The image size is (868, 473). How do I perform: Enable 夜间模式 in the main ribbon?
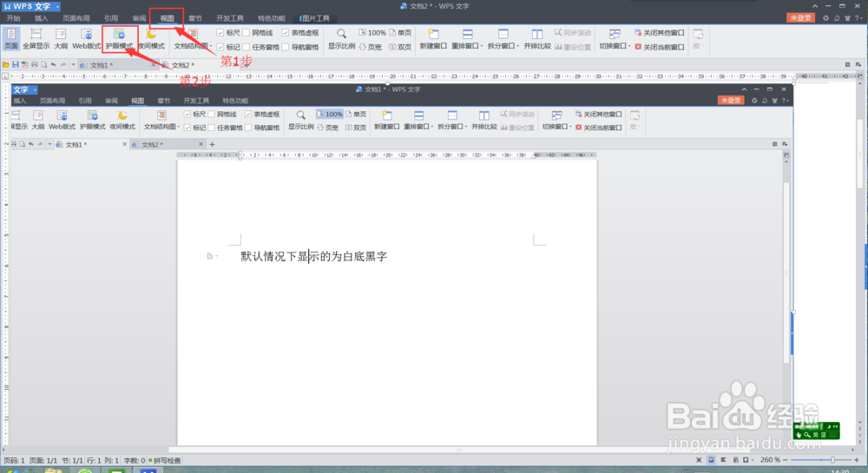point(151,39)
